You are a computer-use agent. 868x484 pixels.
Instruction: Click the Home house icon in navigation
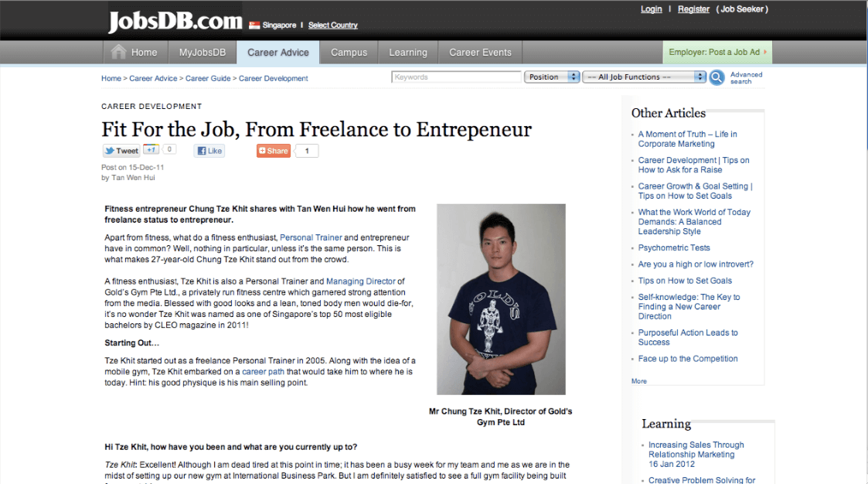coord(118,52)
